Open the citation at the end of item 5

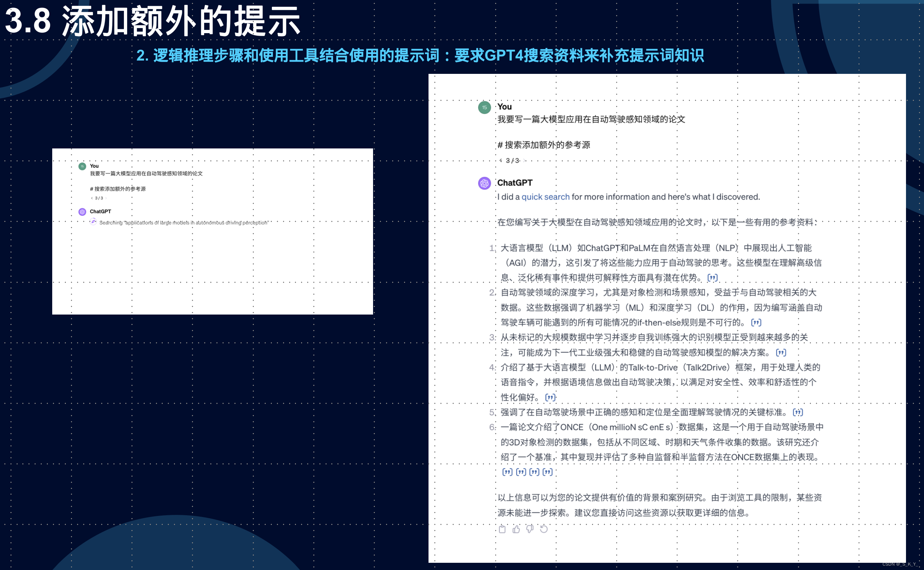pos(798,412)
